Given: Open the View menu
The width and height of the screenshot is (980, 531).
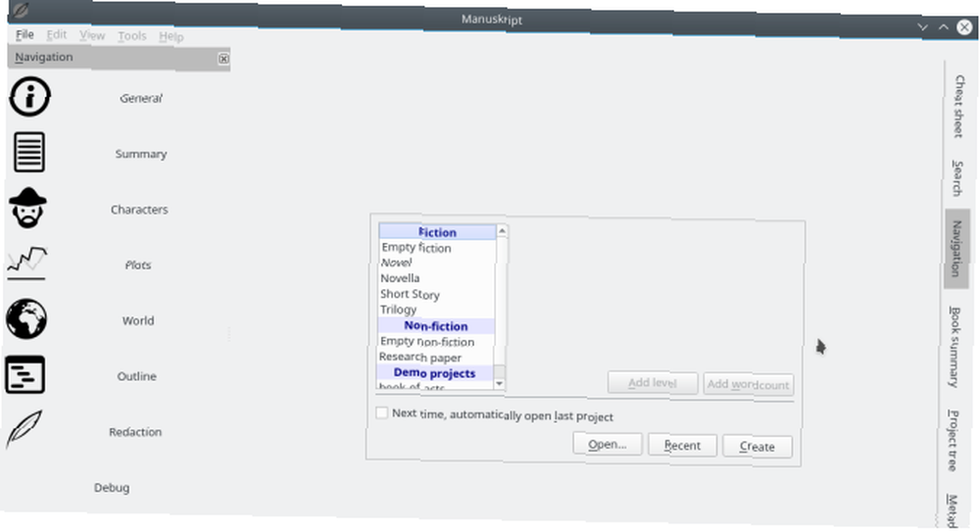Looking at the screenshot, I should pos(92,35).
